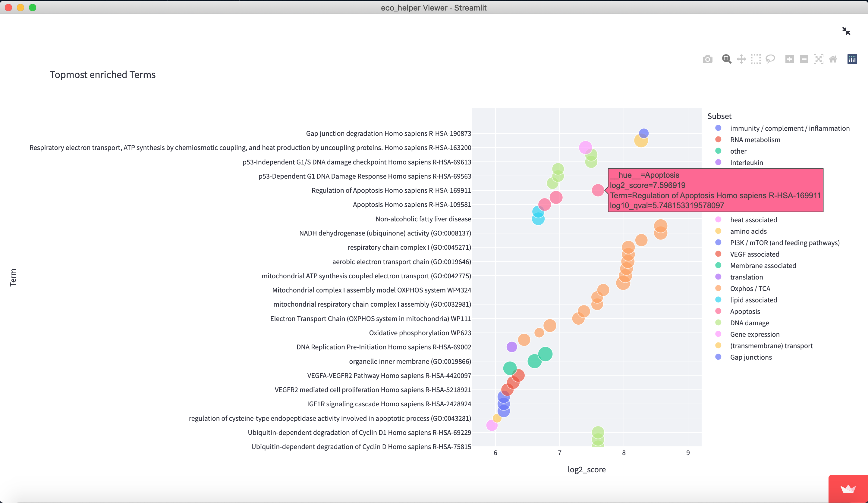Toggle VEGF associated legend entry

pos(754,254)
